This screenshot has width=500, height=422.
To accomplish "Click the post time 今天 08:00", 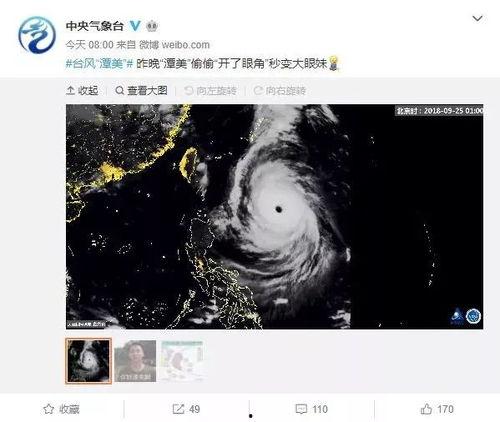I will tap(89, 45).
